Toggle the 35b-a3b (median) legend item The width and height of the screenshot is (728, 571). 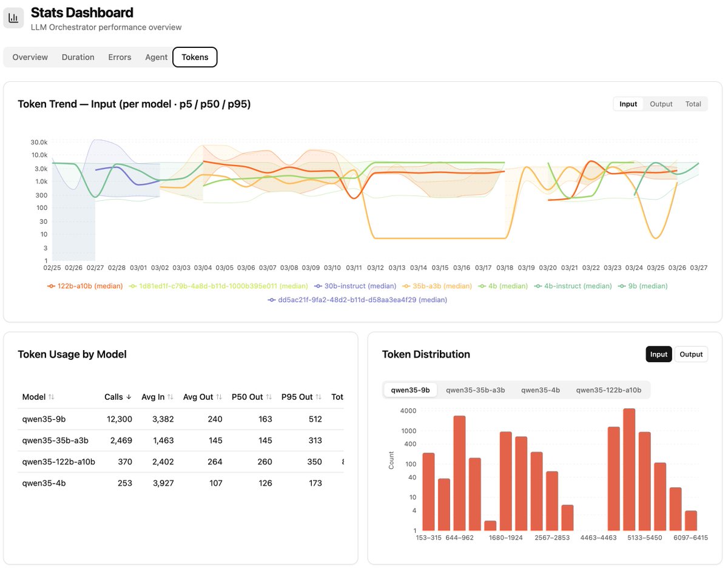[x=437, y=286]
